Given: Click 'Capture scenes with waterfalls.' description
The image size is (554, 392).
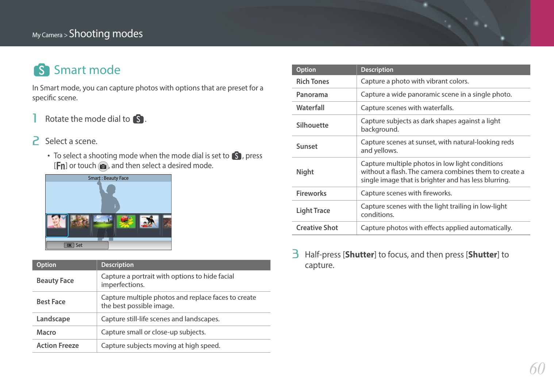Looking at the screenshot, I should point(407,108).
